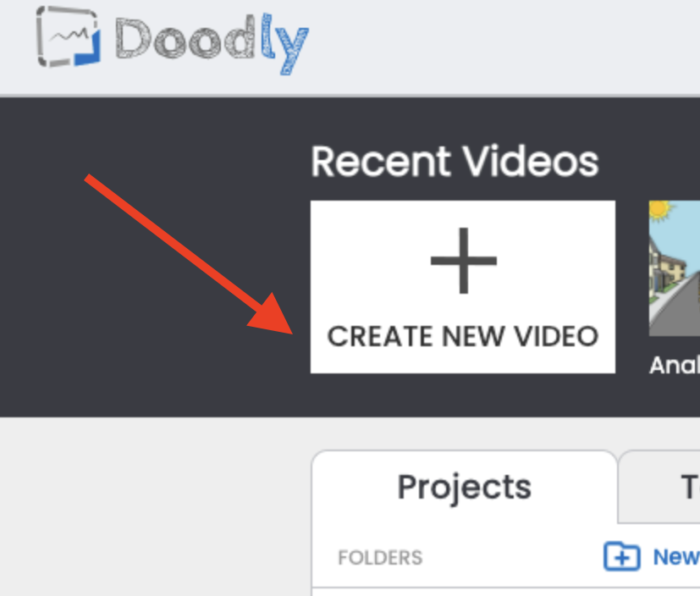Click the sun in the video thumbnail

pyautogui.click(x=660, y=210)
